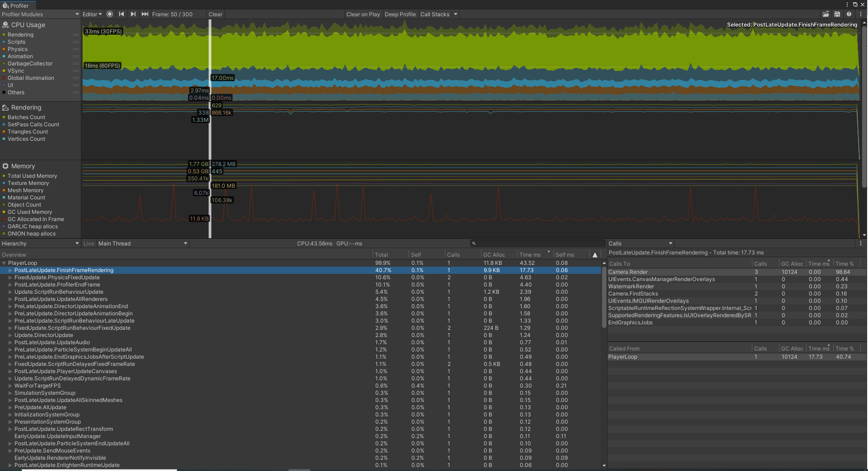Step to the next frame
Image resolution: width=868 pixels, height=471 pixels.
[x=133, y=14]
